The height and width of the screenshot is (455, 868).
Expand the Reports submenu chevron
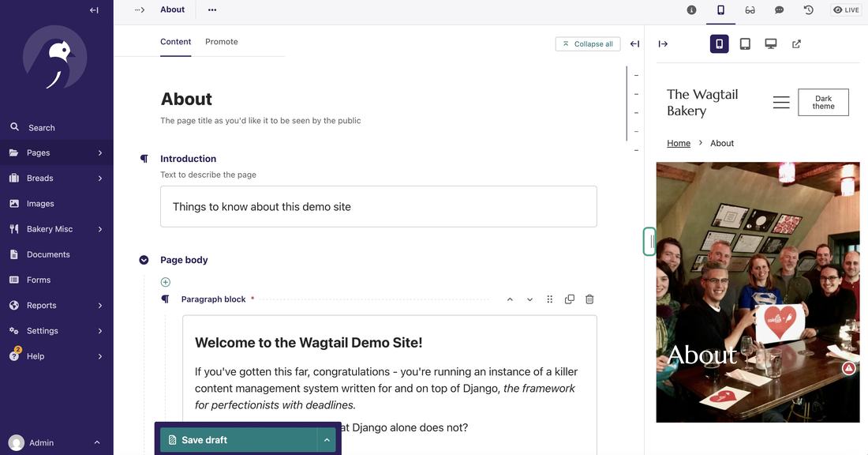click(100, 306)
